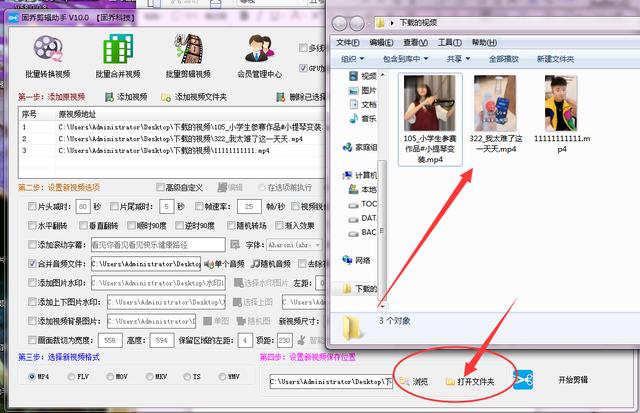640x413 pixels.
Task: Toggle 水平翻转 checkbox
Action: (32, 225)
